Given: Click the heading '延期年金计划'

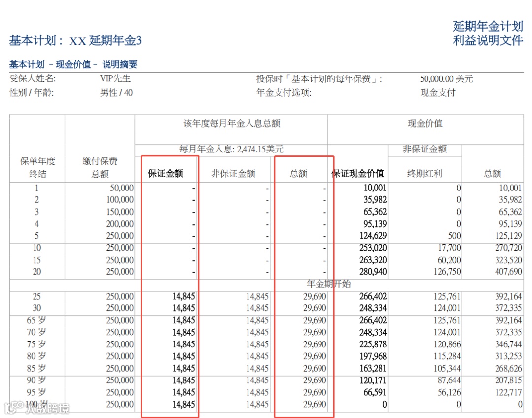Looking at the screenshot, I should click(488, 26).
